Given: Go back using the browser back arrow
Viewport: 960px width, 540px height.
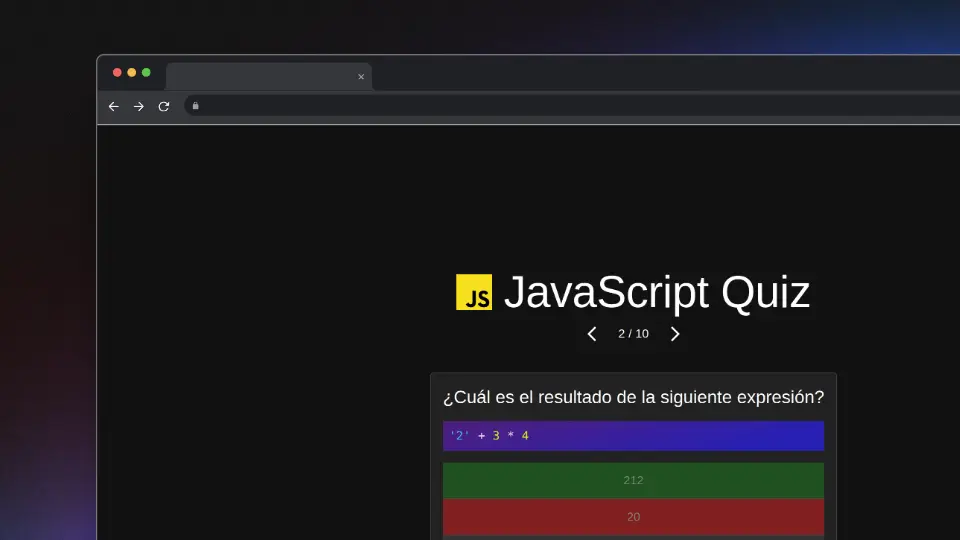Looking at the screenshot, I should [x=113, y=107].
